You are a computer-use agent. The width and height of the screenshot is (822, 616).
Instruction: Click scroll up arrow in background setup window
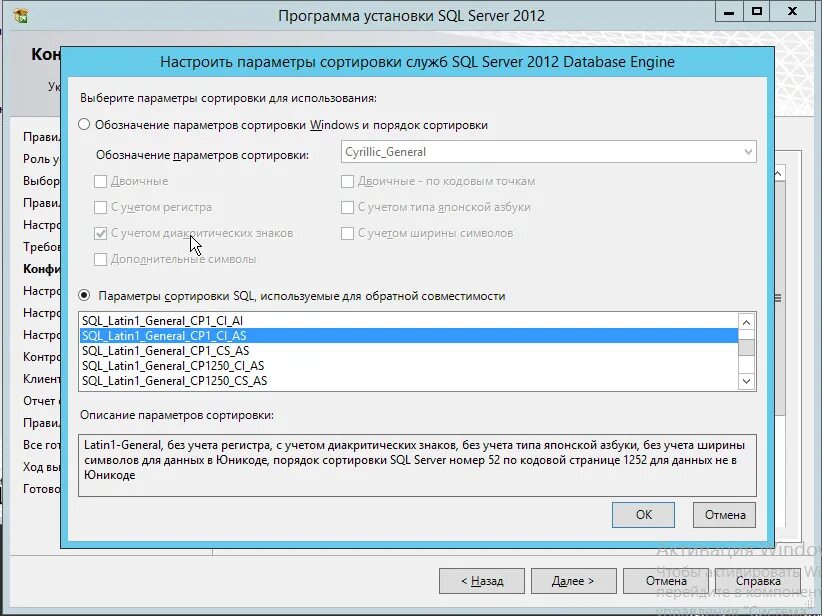coord(779,173)
